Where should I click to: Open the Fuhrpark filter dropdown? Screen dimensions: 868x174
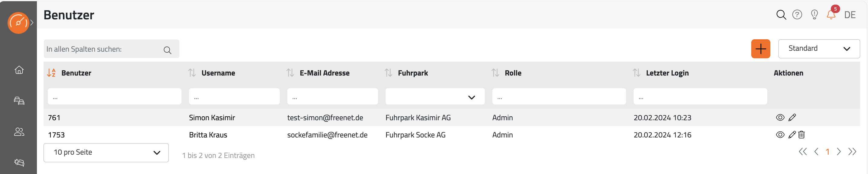[x=435, y=97]
